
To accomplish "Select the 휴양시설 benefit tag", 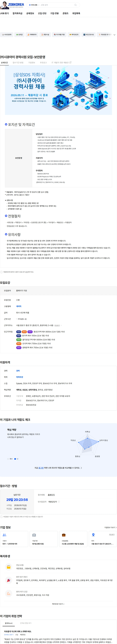I will click(45, 35).
